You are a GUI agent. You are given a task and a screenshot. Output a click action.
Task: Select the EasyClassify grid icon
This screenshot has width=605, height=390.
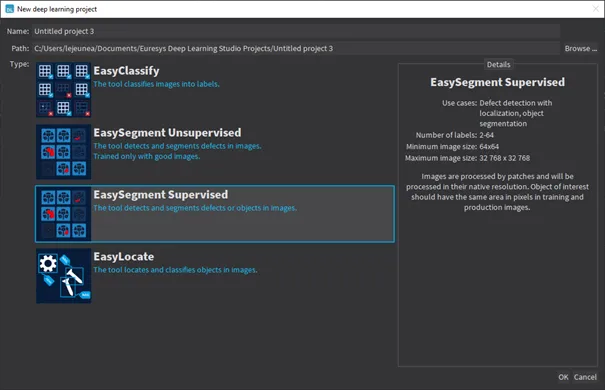point(64,89)
